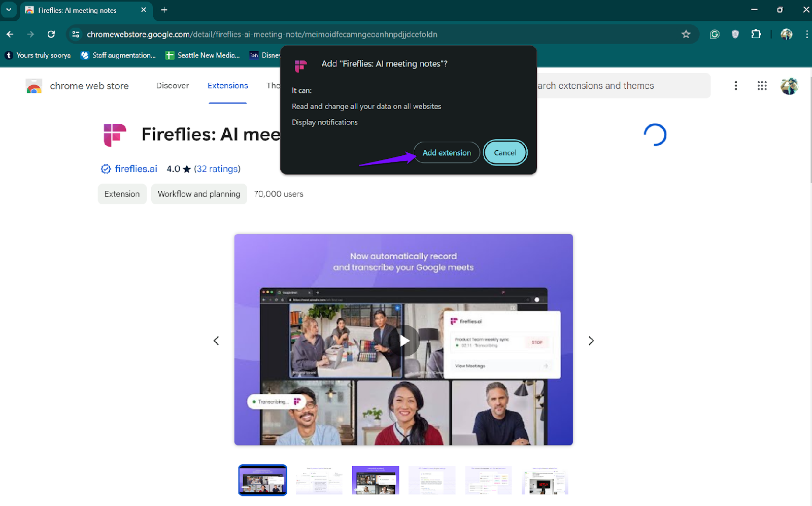The height and width of the screenshot is (506, 812).
Task: Open site information icon in address bar
Action: [x=76, y=34]
